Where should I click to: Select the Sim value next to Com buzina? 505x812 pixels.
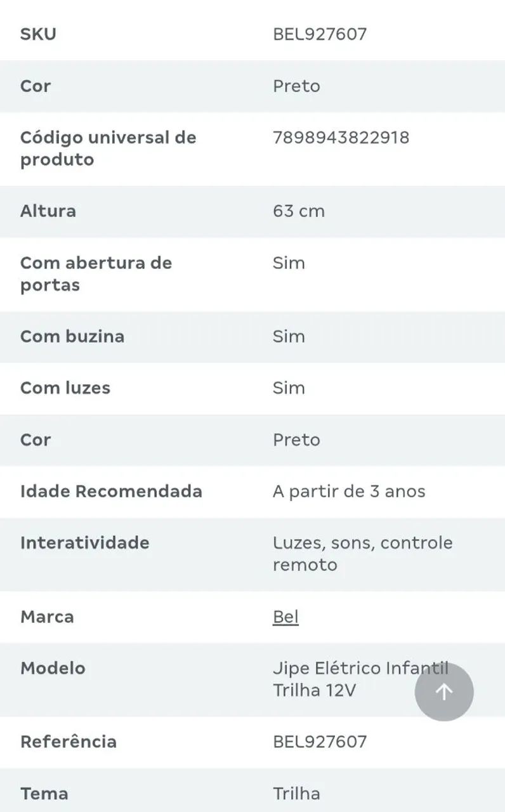289,336
